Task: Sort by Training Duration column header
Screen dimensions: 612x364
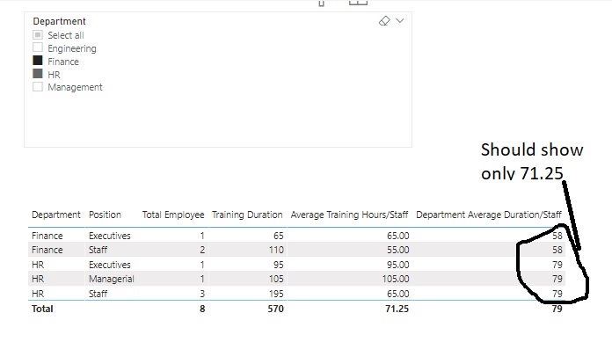Action: coord(247,215)
